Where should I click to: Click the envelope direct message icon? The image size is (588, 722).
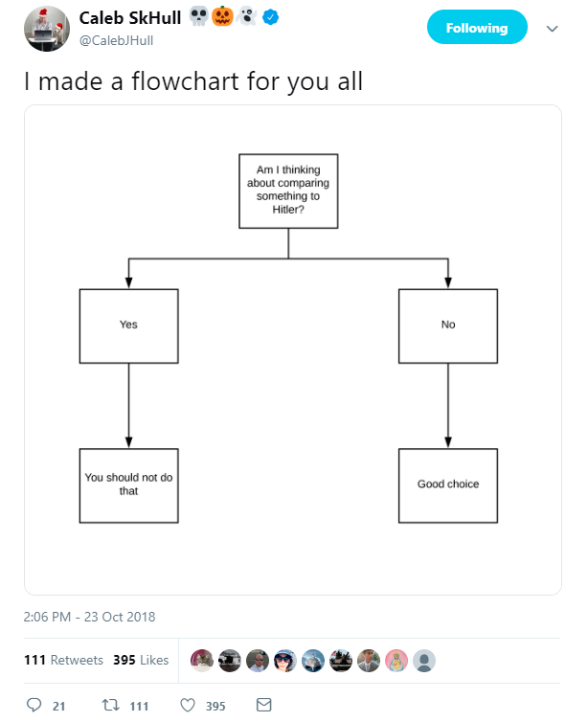(264, 705)
